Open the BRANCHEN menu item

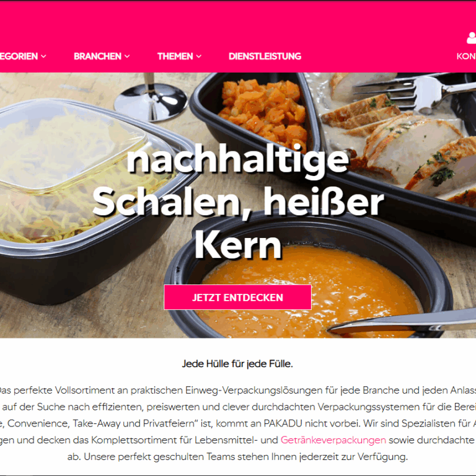point(97,56)
